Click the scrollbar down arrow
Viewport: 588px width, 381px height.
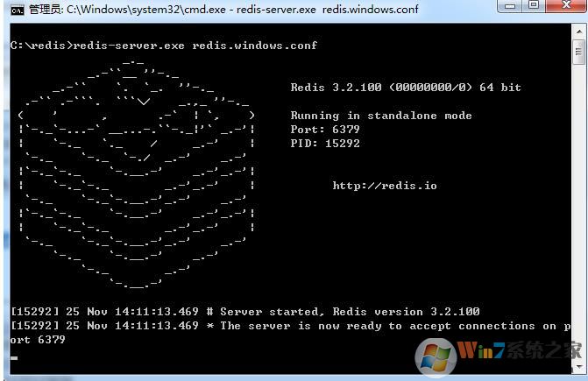click(x=578, y=366)
